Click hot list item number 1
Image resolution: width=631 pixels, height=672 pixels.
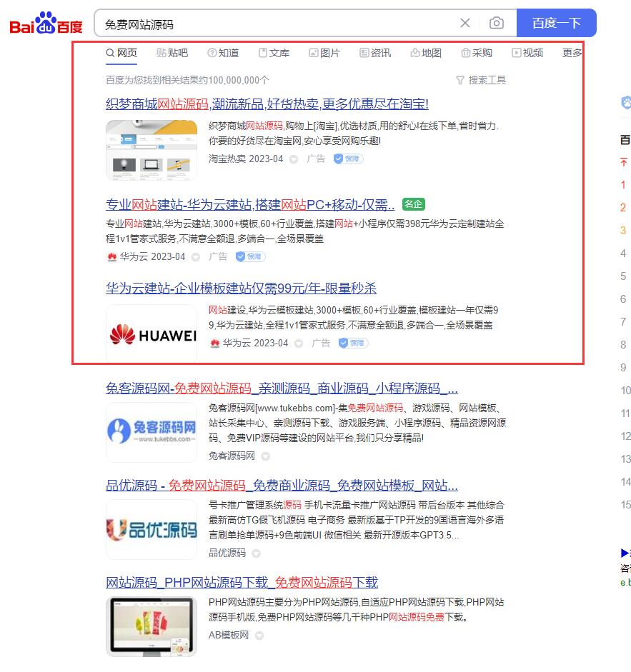[623, 185]
